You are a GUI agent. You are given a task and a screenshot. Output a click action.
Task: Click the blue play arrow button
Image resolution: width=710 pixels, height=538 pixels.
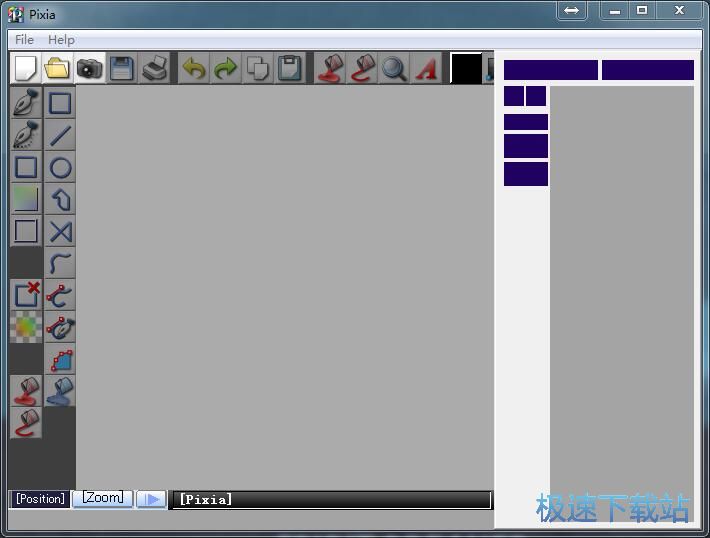point(151,499)
